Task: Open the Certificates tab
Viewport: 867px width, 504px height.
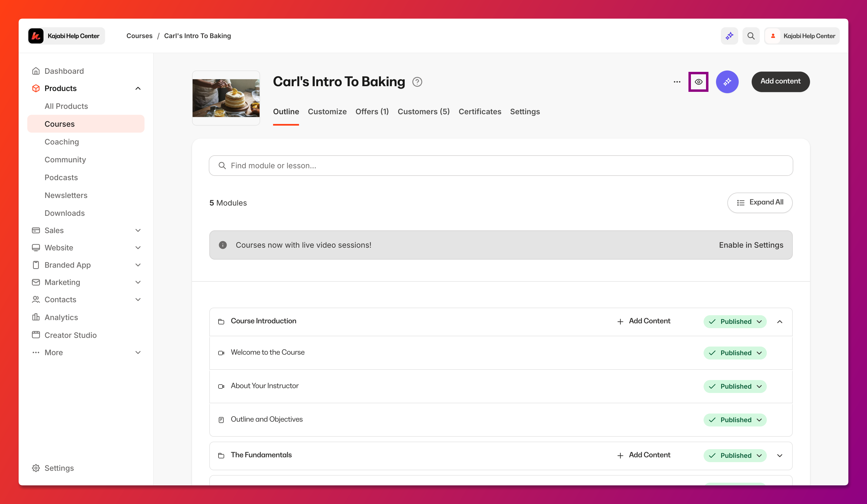Action: pyautogui.click(x=480, y=112)
